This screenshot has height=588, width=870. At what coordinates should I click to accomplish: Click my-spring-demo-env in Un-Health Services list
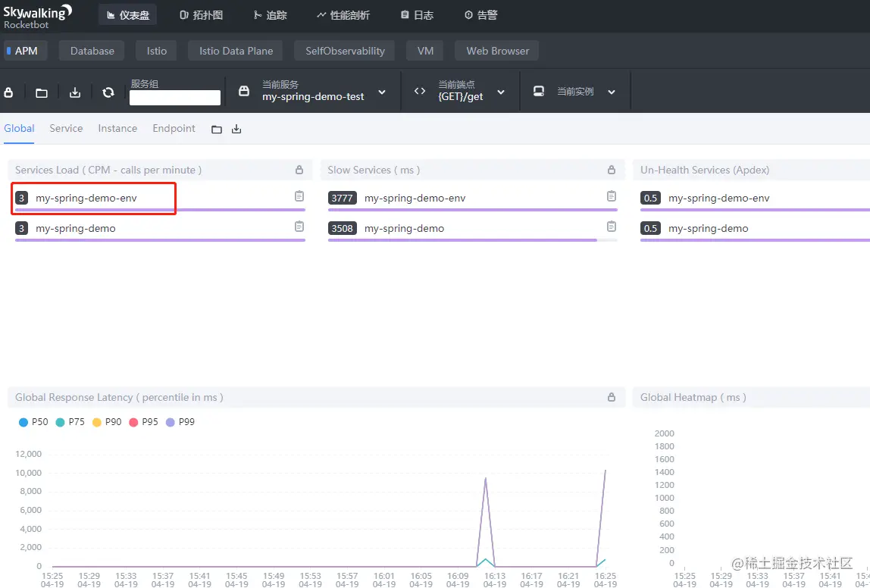tap(719, 198)
